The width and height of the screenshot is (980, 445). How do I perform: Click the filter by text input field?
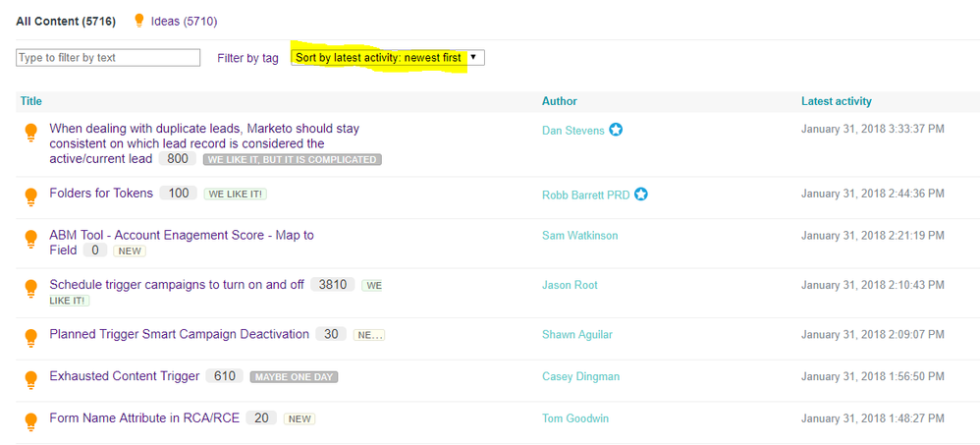point(108,58)
